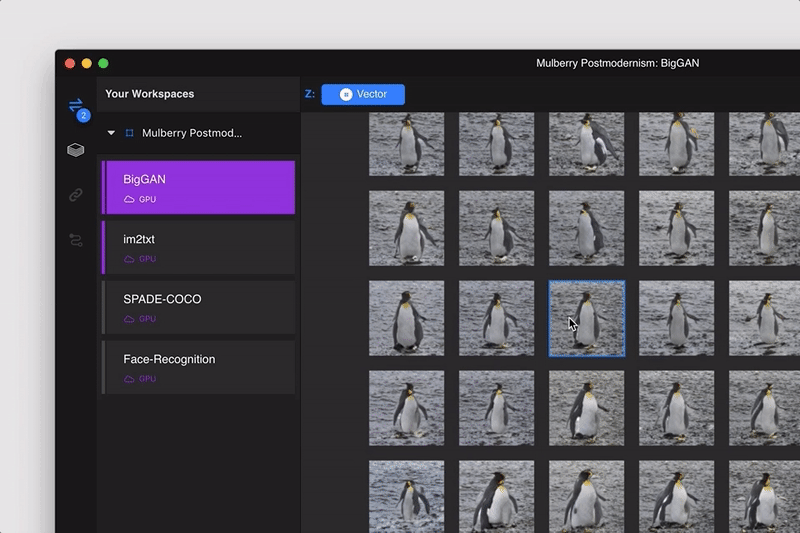The image size is (800, 533).
Task: Click the cloud GPU icon under SPADE-COCO
Action: (x=129, y=319)
